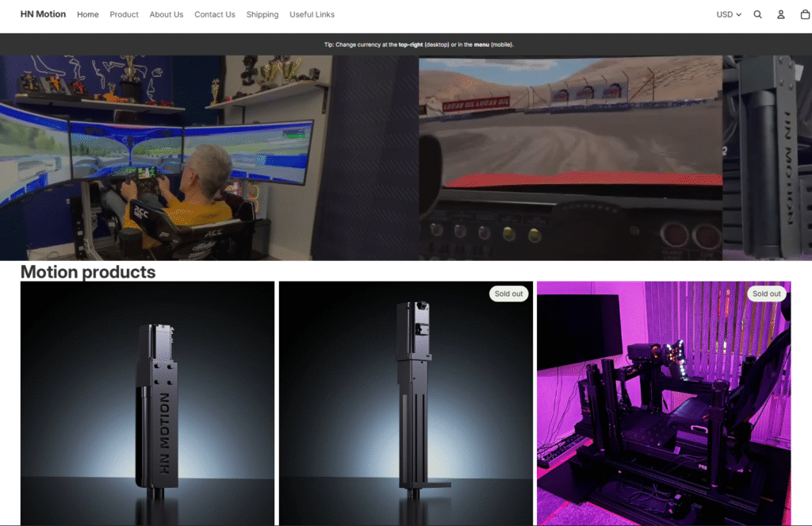
Task: Click the partial actuator image at hero's right edge
Action: pyautogui.click(x=767, y=158)
